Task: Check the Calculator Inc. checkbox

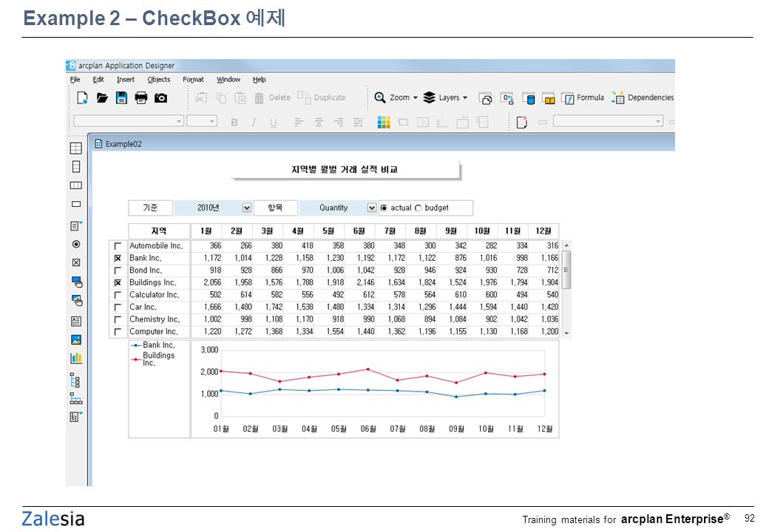Action: tap(118, 295)
